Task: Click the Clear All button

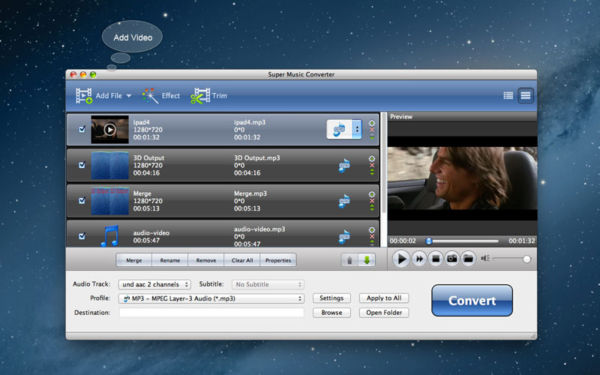Action: 242,260
